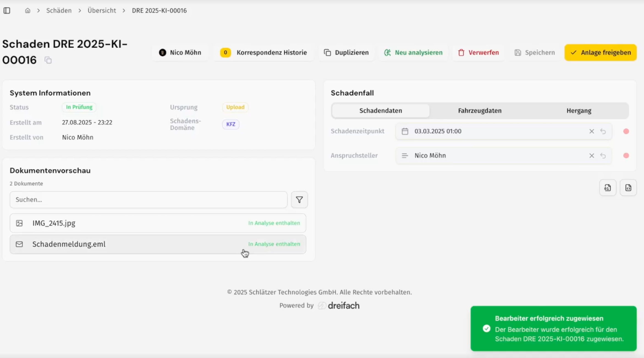This screenshot has height=358, width=644.
Task: Copy the claim number via copy icon
Action: point(48,60)
